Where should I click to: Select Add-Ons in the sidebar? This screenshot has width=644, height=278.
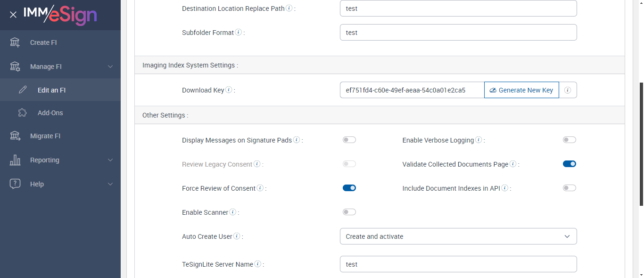50,113
